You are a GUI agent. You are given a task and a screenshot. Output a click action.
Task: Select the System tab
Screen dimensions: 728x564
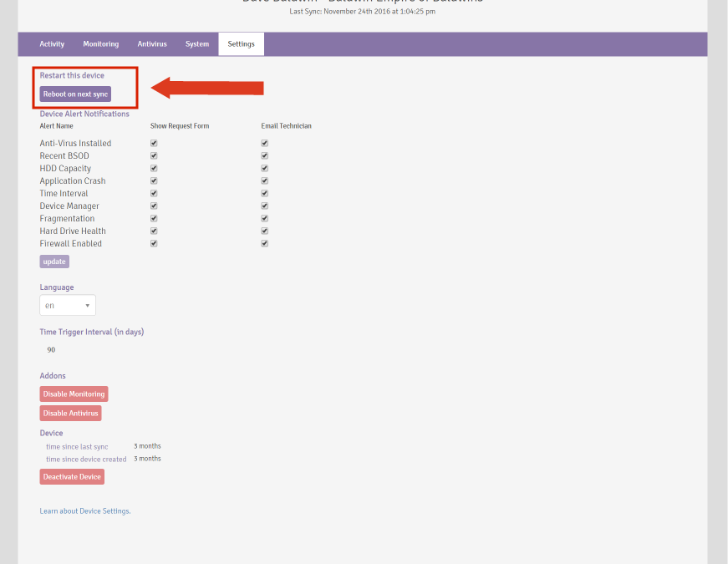click(197, 44)
